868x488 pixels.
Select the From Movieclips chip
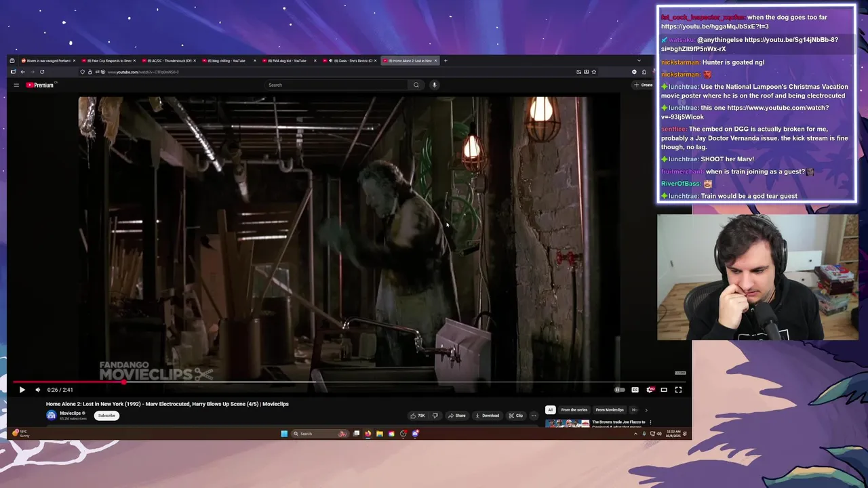point(610,409)
